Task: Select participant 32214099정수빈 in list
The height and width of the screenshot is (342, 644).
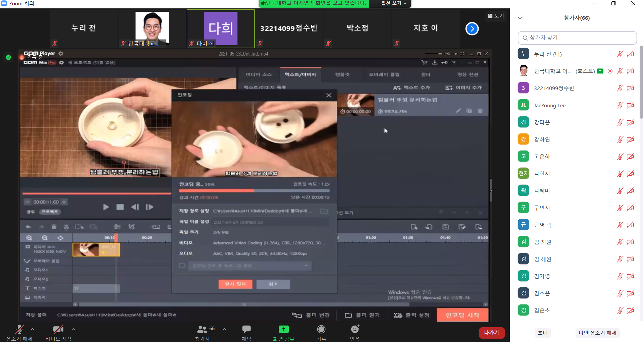Action: 577,88
